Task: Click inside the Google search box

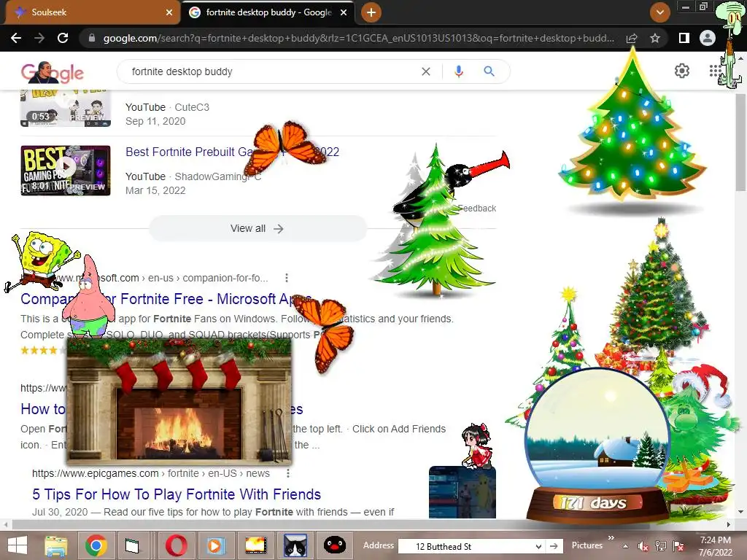Action: click(271, 71)
